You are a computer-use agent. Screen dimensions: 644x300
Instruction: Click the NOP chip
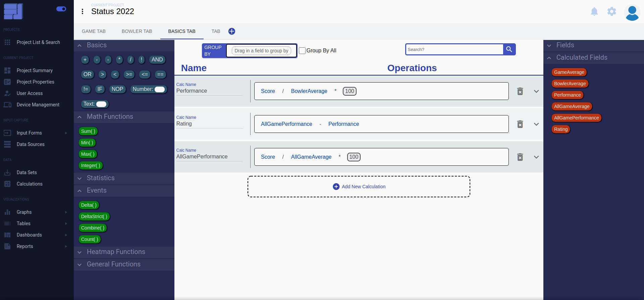(117, 89)
